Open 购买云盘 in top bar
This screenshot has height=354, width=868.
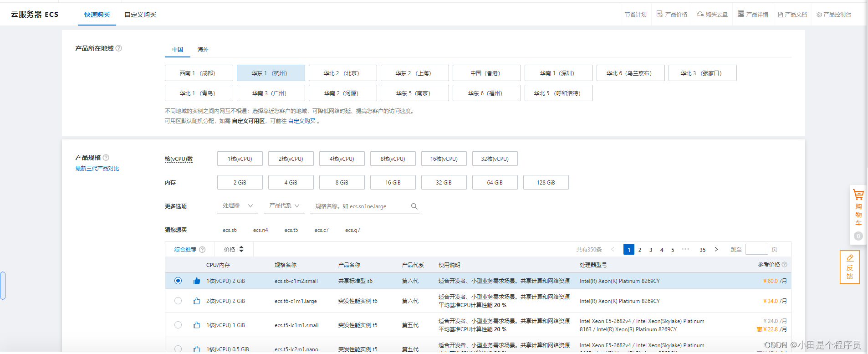(x=712, y=14)
